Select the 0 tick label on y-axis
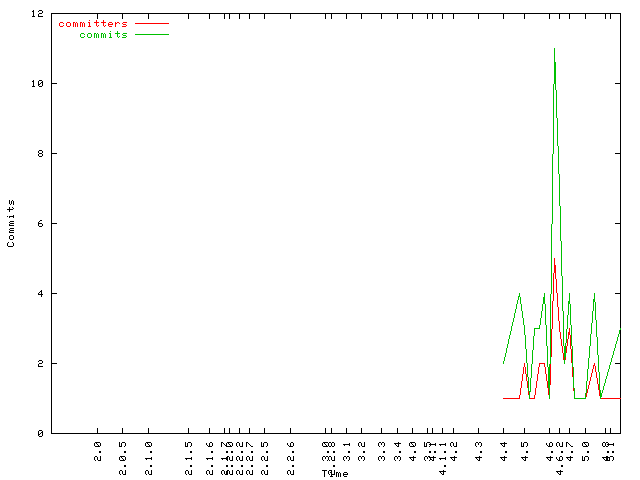 pyautogui.click(x=39, y=433)
